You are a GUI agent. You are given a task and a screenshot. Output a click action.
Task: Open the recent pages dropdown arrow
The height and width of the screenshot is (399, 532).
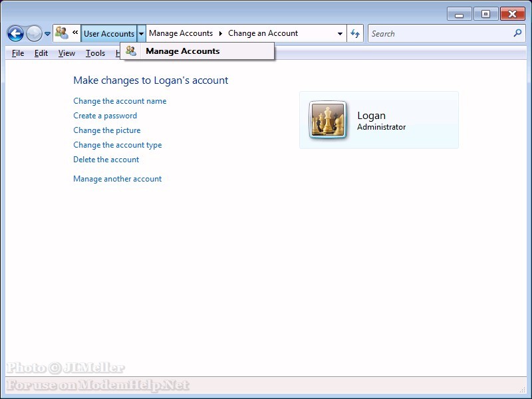(x=47, y=34)
